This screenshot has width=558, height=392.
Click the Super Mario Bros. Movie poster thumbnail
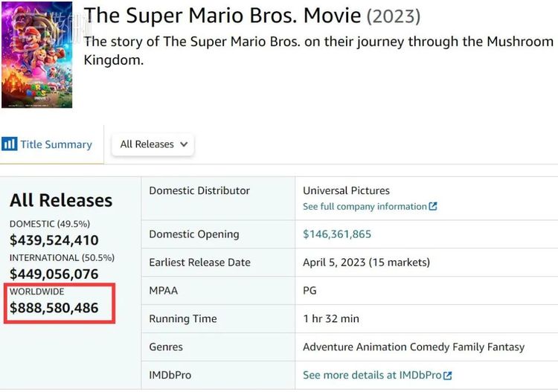(x=36, y=55)
